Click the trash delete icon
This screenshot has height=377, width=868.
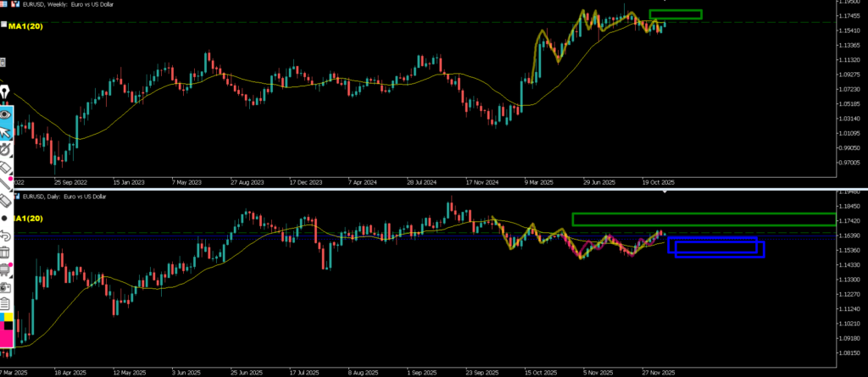[5, 252]
